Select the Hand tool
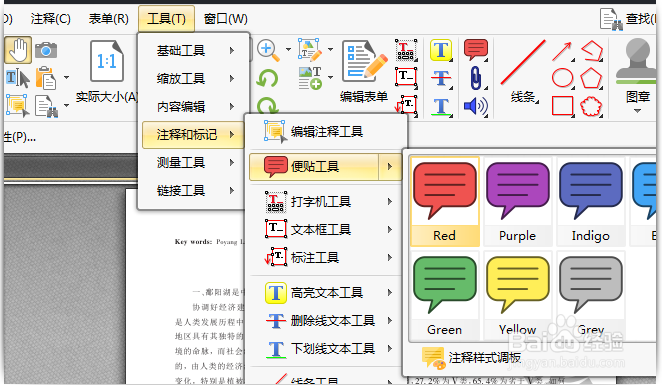 (x=18, y=50)
